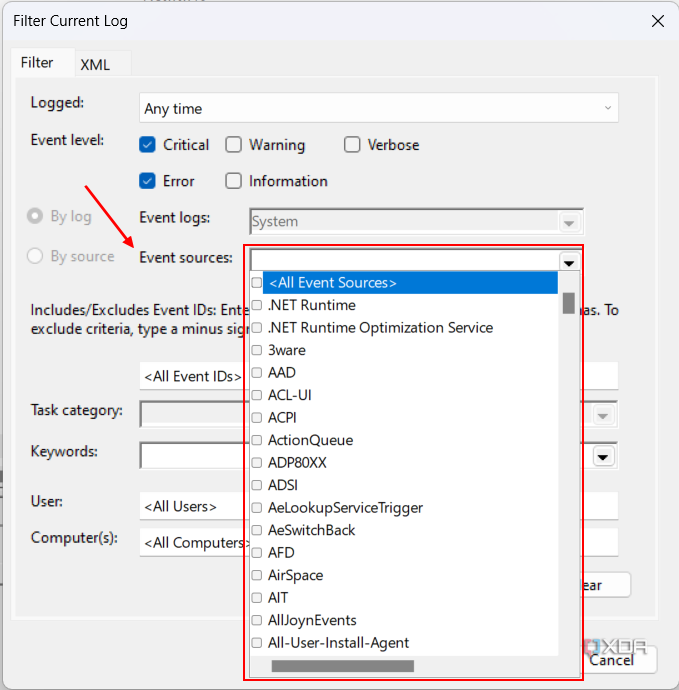Select the .NET Runtime source checkbox

click(257, 305)
